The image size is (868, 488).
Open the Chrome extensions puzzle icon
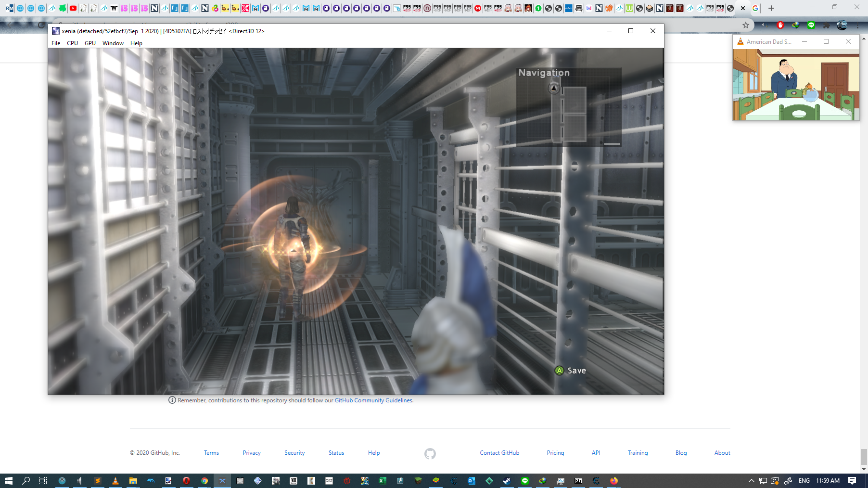(x=826, y=25)
